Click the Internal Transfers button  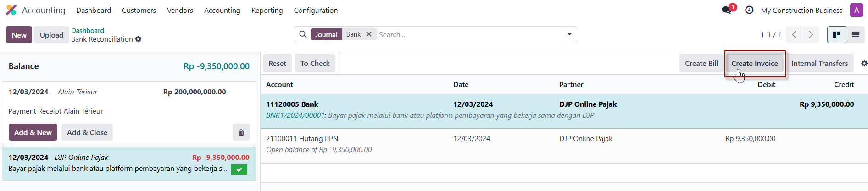[x=819, y=63]
